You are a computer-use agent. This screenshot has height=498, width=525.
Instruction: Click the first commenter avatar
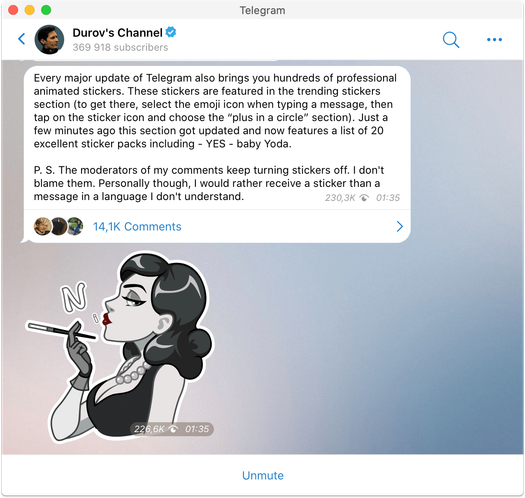pos(43,226)
